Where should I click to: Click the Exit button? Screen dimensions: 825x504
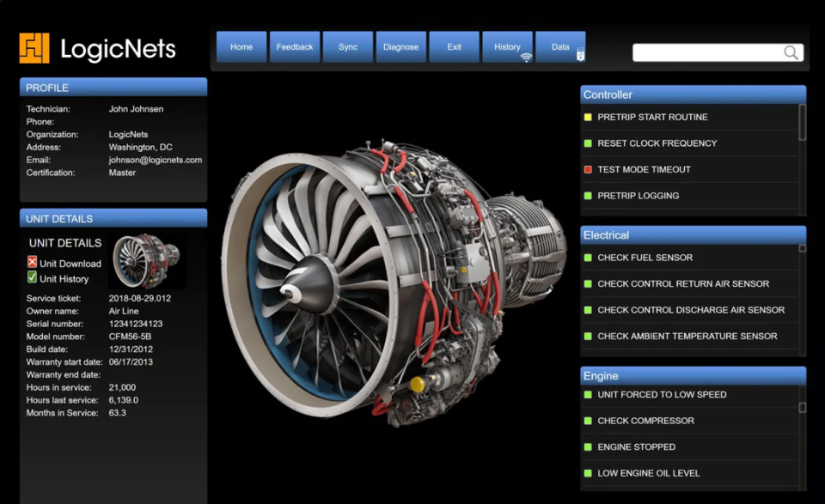pos(454,47)
